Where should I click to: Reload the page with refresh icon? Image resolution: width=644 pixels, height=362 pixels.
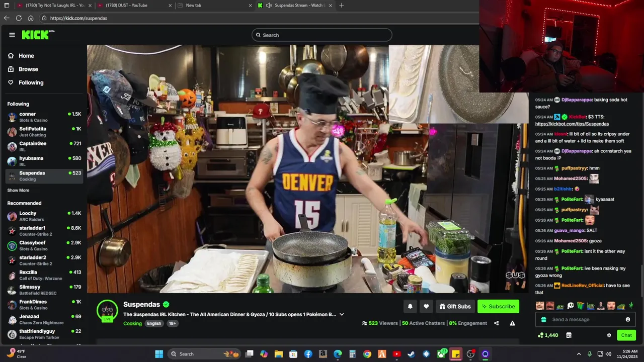click(19, 18)
